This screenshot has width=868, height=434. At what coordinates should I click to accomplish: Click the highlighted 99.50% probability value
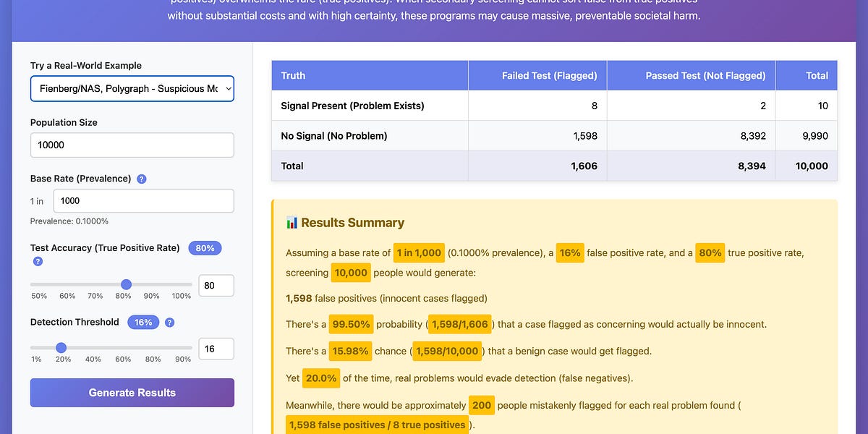click(351, 324)
